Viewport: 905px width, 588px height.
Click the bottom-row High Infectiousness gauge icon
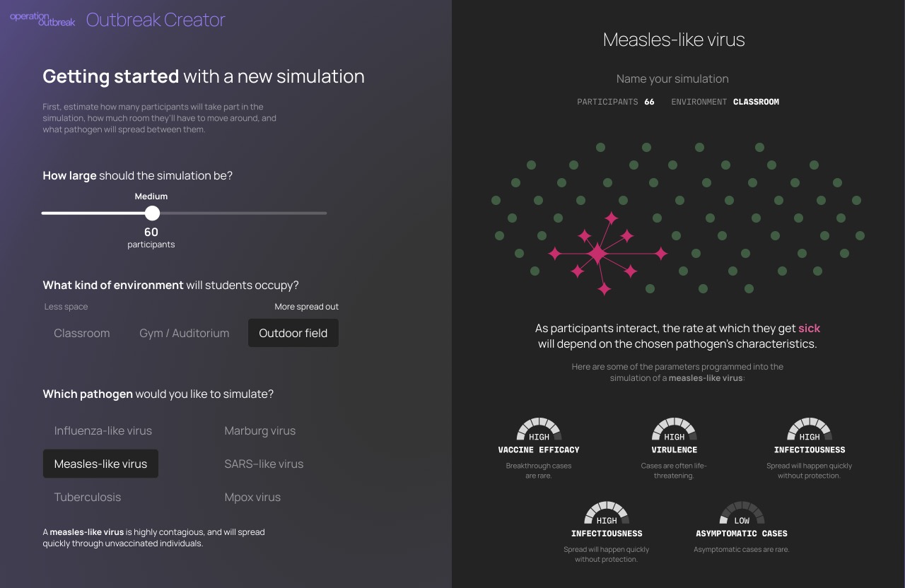[x=606, y=513]
